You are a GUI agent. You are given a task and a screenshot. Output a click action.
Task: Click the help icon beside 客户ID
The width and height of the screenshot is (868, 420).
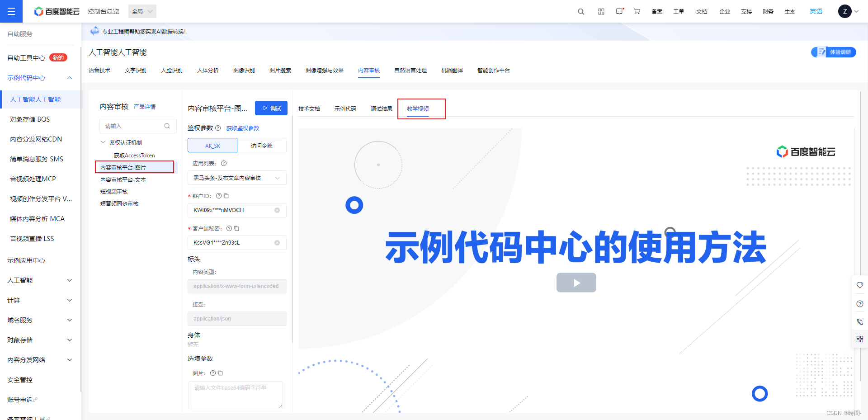(219, 196)
